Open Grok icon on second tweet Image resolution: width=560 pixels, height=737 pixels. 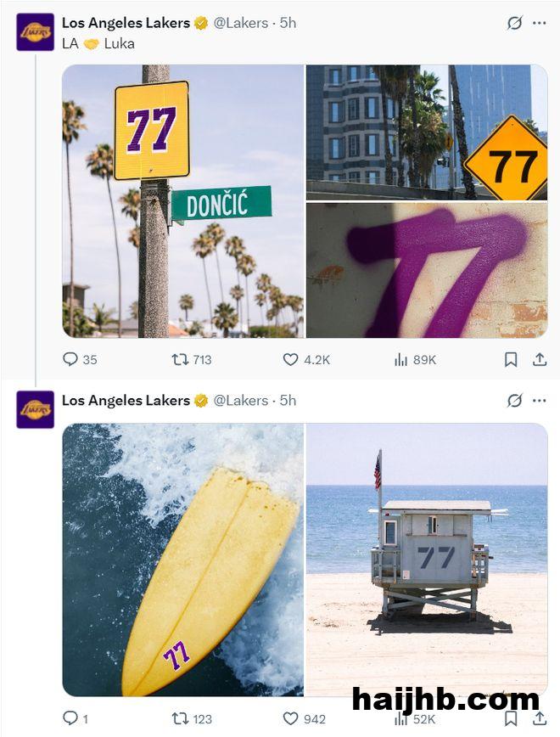pos(514,400)
